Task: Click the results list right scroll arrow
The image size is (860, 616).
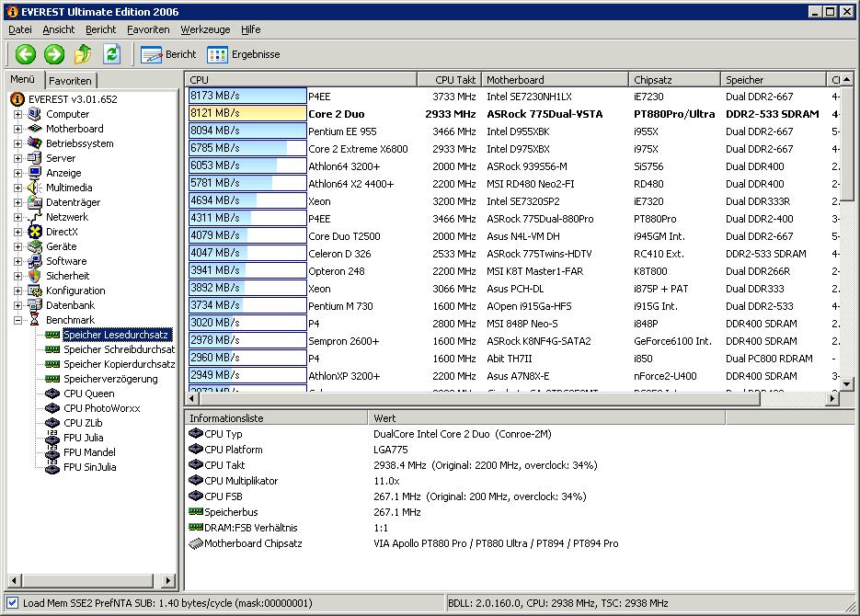Action: (x=832, y=398)
